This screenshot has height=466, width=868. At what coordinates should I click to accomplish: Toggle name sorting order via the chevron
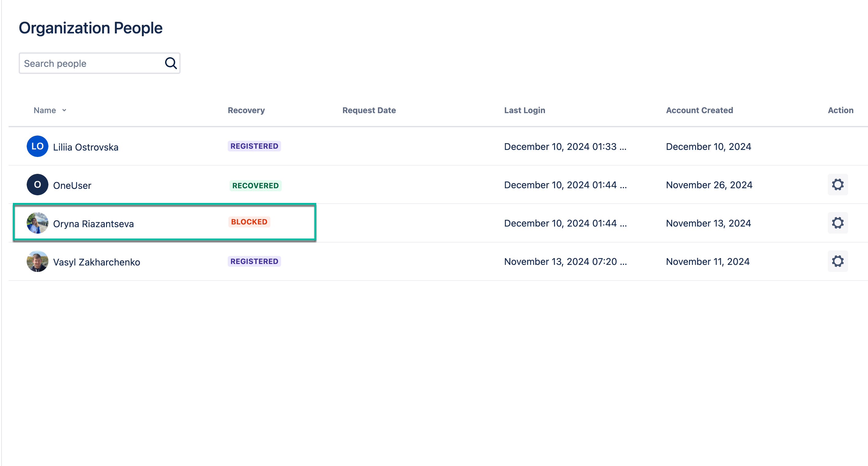point(64,110)
